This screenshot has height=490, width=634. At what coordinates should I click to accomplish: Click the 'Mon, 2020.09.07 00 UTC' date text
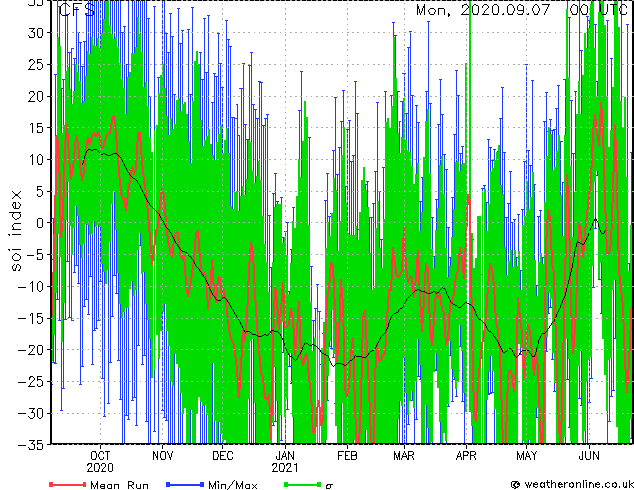coord(522,10)
